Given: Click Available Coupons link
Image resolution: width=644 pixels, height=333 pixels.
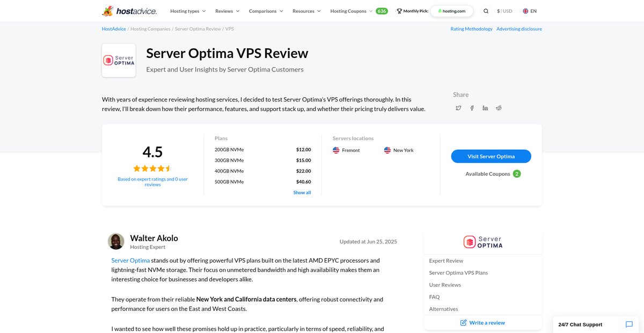Looking at the screenshot, I should tap(488, 174).
